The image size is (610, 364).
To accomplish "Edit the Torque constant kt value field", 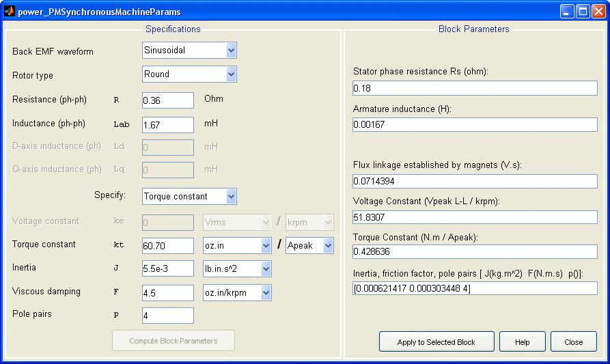I will (x=168, y=246).
